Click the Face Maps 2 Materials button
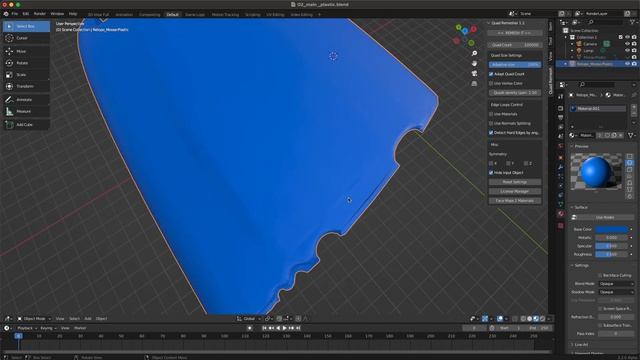The image size is (640, 360). 515,201
